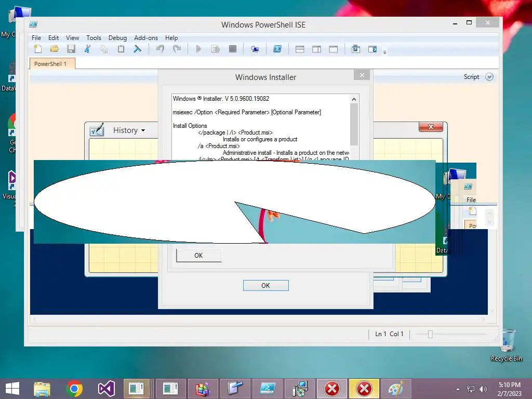Switch to Windows Installer taskbar icon
532x399 pixels.
[x=300, y=389]
